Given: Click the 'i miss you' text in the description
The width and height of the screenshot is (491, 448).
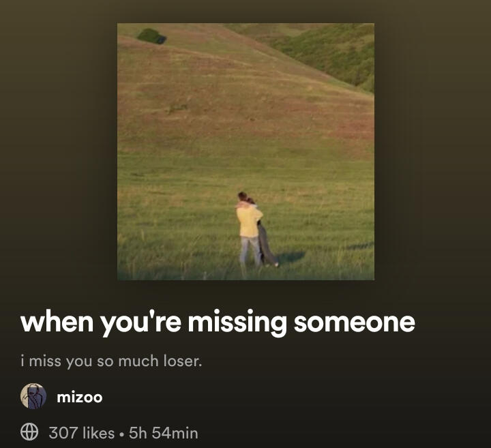Looking at the screenshot, I should pyautogui.click(x=57, y=362).
